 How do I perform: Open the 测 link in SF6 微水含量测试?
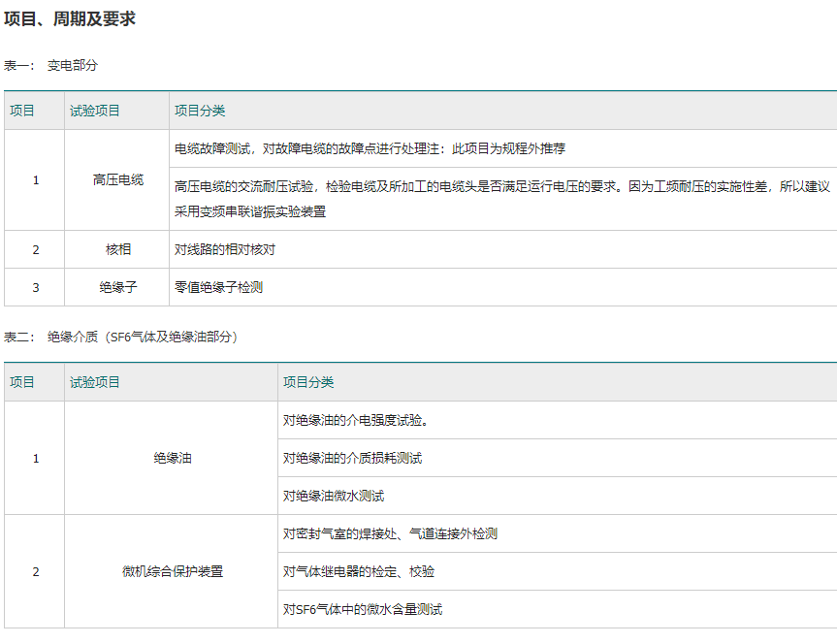click(x=425, y=609)
